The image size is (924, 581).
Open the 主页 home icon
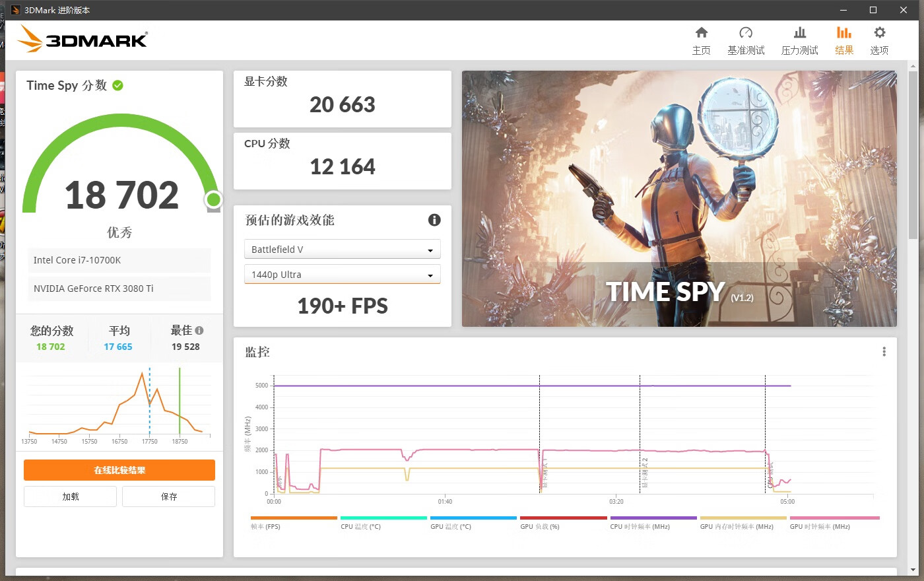coord(702,32)
